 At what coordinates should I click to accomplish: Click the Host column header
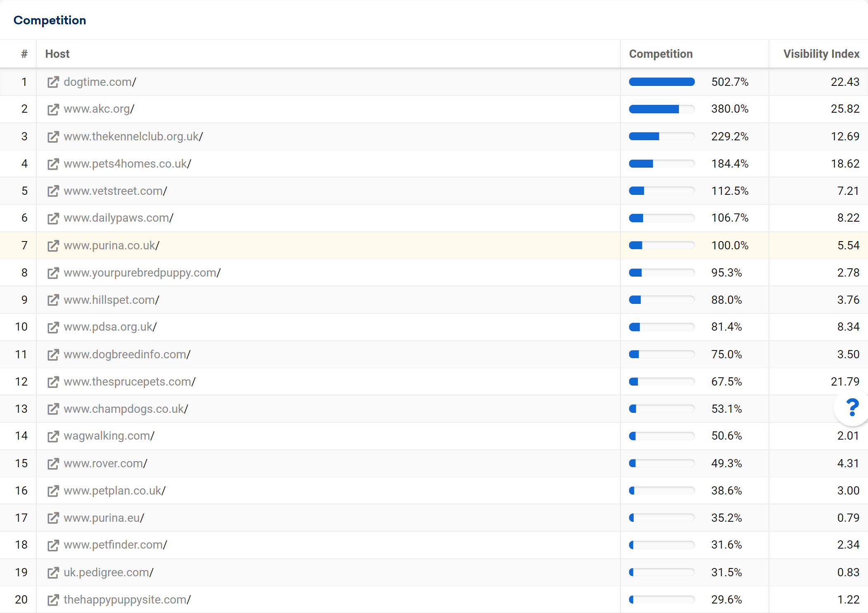tap(57, 54)
